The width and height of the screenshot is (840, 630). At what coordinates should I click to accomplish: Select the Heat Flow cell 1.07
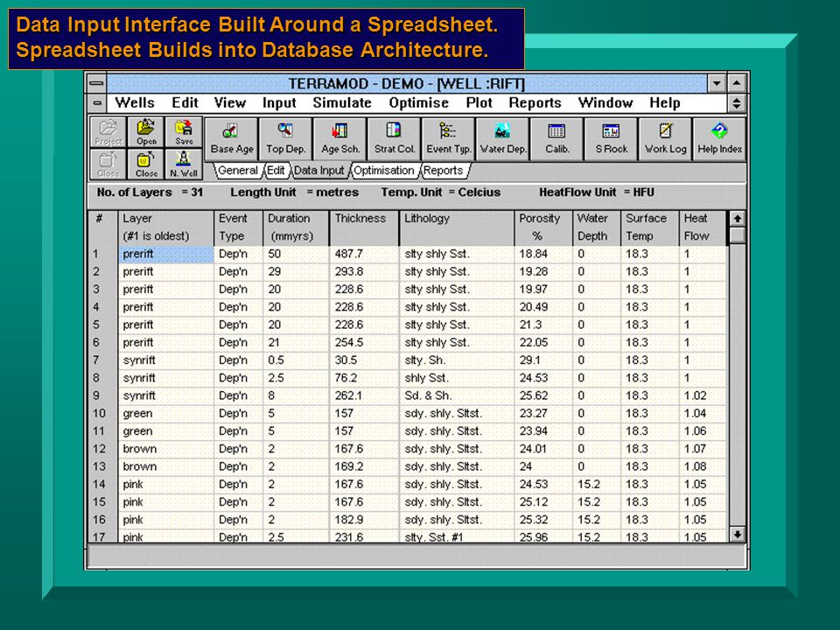tap(703, 448)
